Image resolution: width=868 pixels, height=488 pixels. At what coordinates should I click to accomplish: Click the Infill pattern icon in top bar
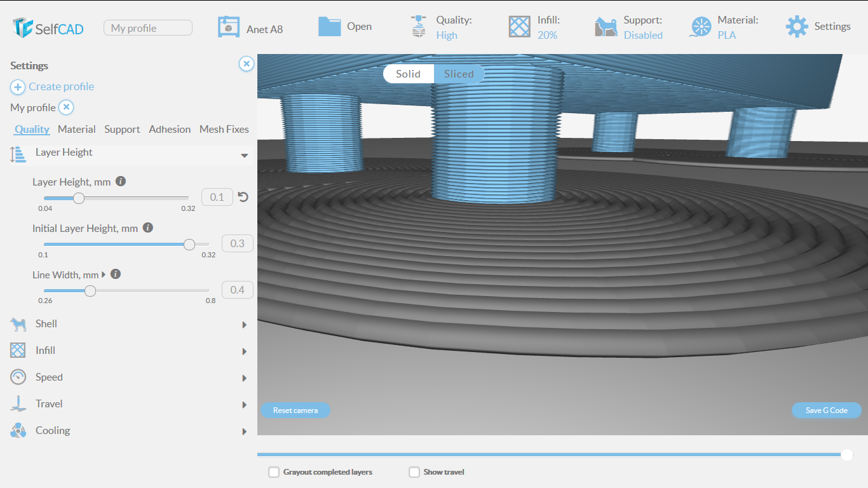pos(519,27)
